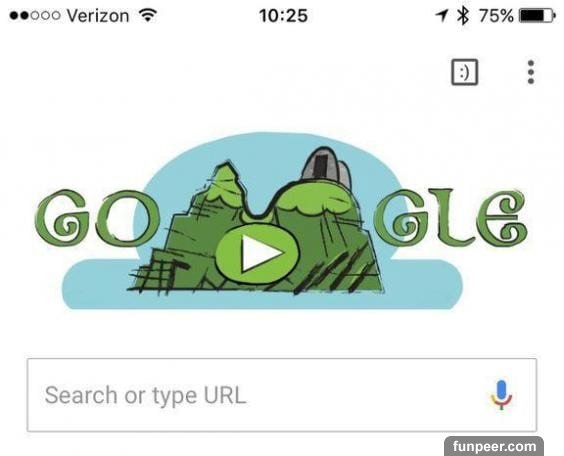Tap the Bluetooth status icon

[x=463, y=16]
